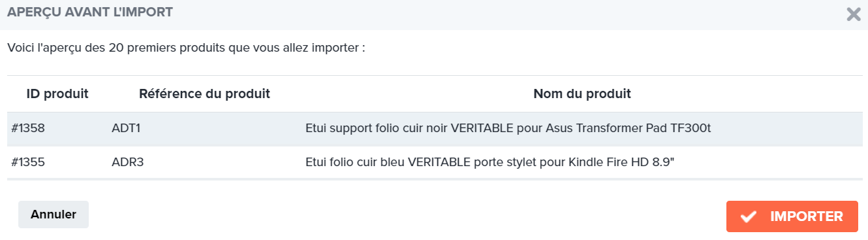Select product ID #1358

[x=28, y=129]
